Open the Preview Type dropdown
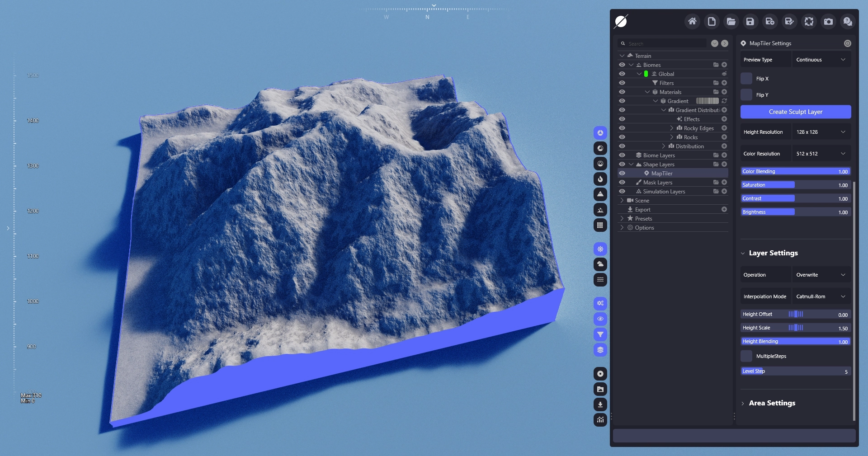 (821, 60)
